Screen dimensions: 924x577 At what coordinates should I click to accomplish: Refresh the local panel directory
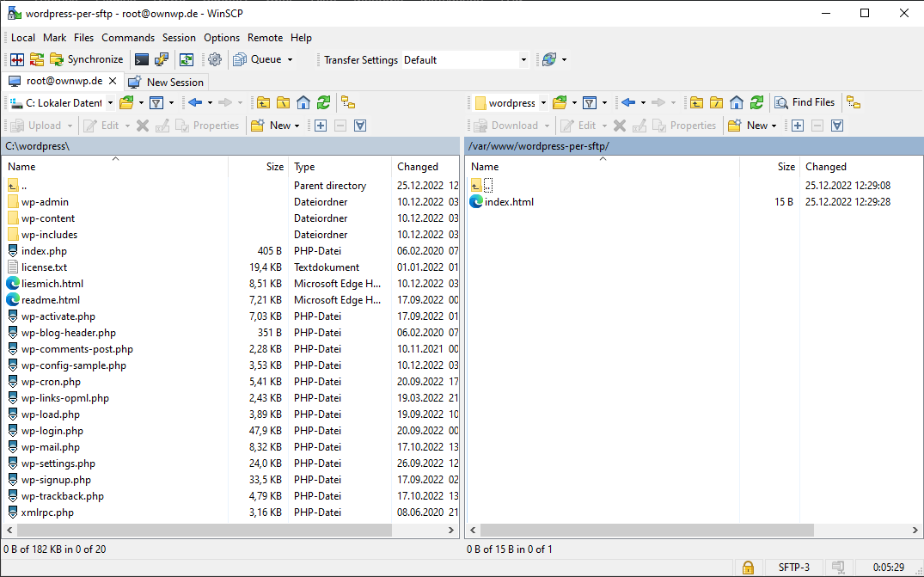click(323, 102)
